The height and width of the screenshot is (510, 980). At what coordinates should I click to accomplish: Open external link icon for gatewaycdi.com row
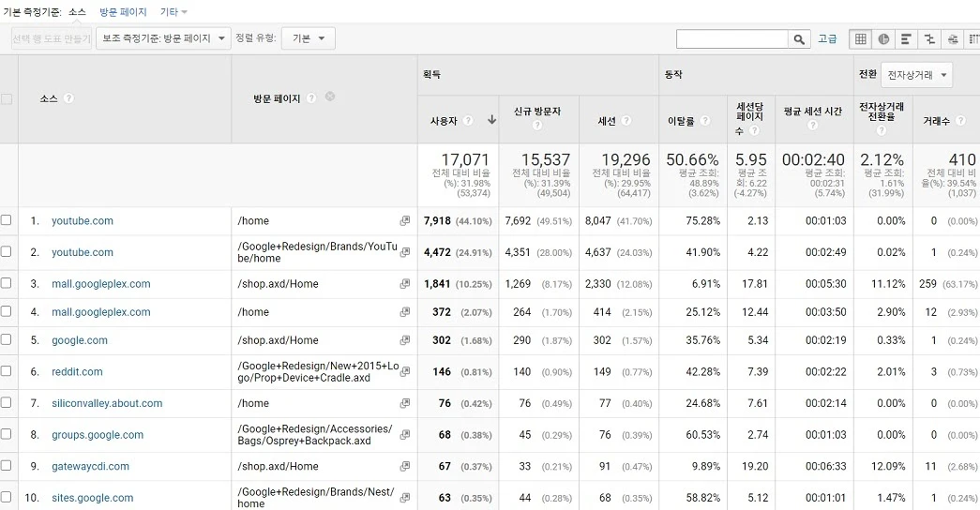coord(405,466)
